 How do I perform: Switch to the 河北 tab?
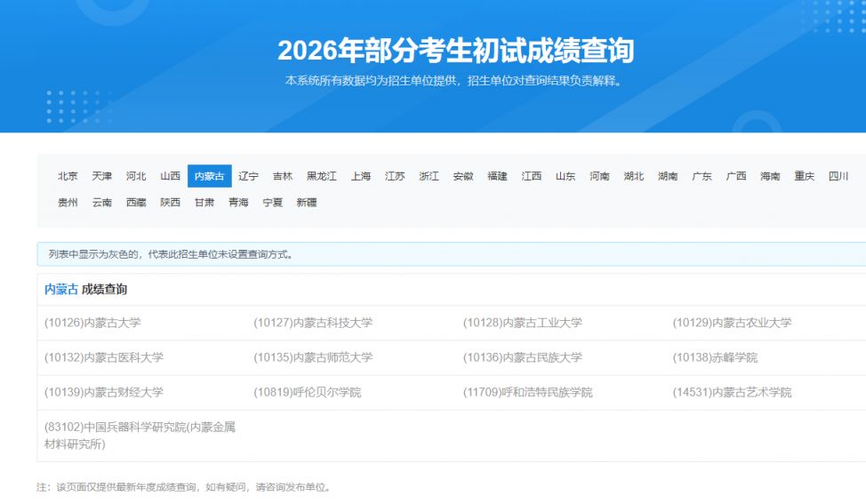click(136, 176)
